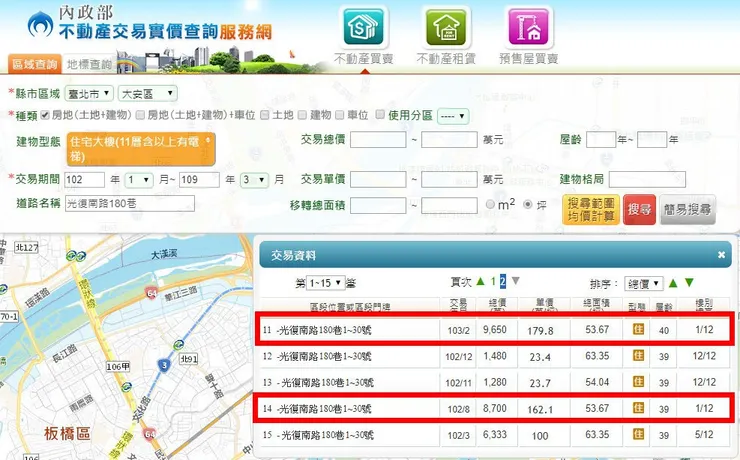The width and height of the screenshot is (740, 460).
Task: Click the 屋齡 minimum field
Action: click(x=601, y=140)
